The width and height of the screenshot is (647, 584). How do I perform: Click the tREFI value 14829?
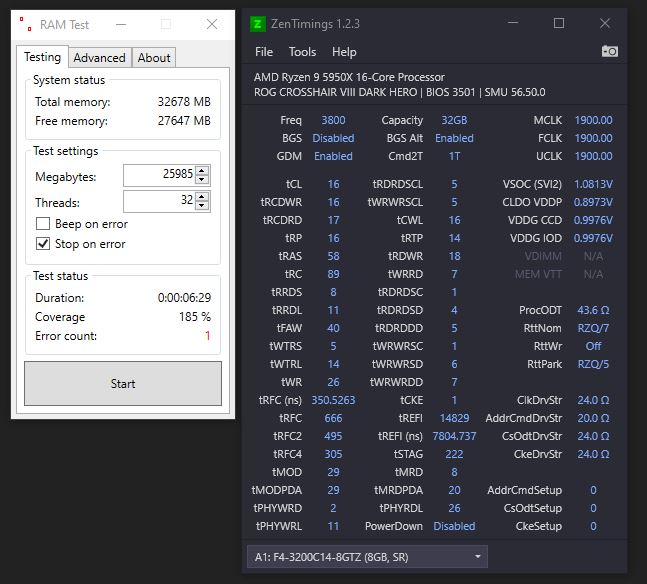click(x=454, y=418)
